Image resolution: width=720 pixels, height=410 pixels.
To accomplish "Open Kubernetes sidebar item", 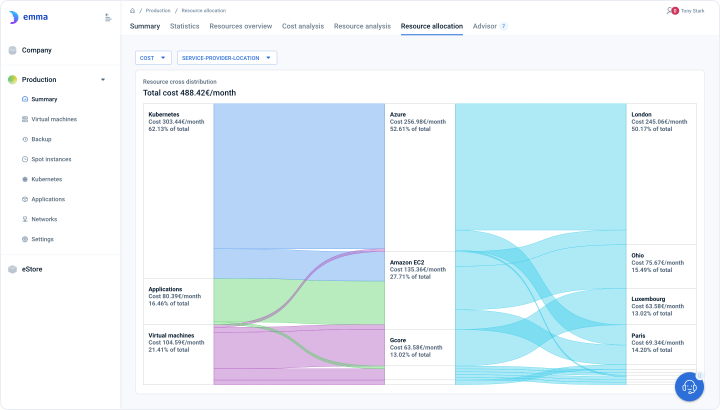I will [x=47, y=179].
